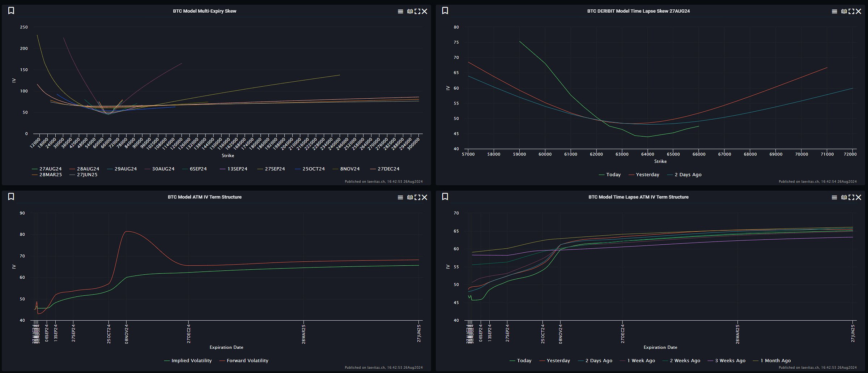Click the 28MAR25 expiry tick on ATM IV Term Structure

(x=303, y=334)
